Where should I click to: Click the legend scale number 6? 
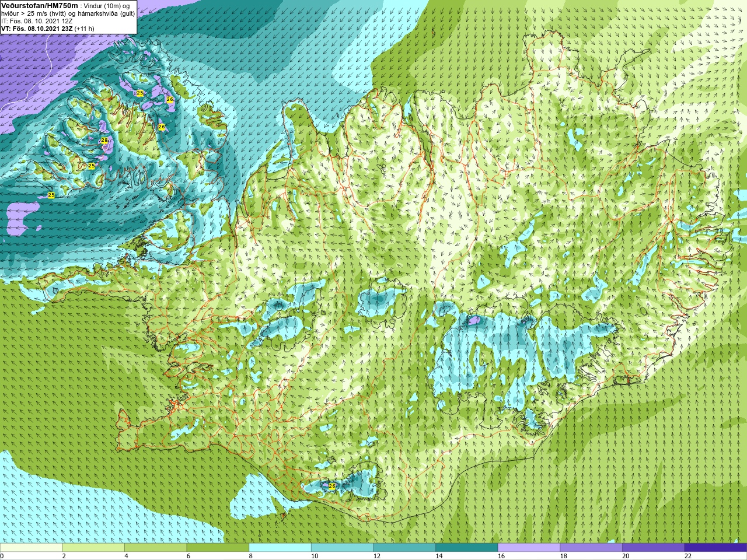coord(189,556)
